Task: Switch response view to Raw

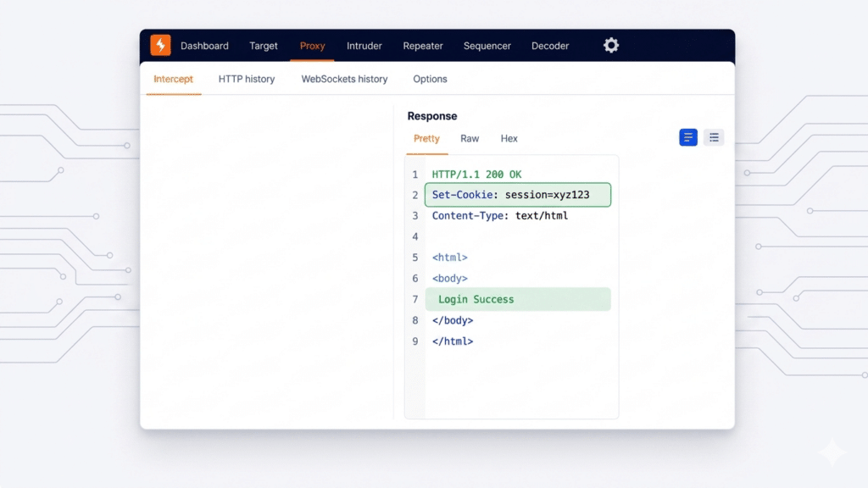Action: point(470,138)
